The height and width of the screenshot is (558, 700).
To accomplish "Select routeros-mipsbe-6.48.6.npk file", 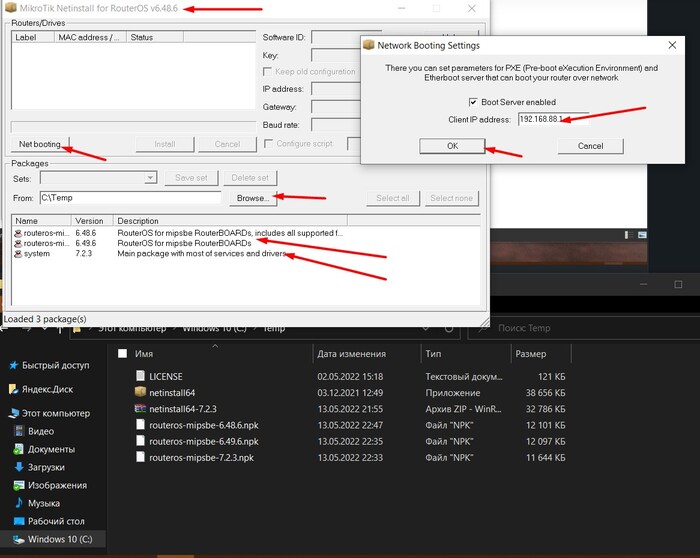I will pos(204,425).
